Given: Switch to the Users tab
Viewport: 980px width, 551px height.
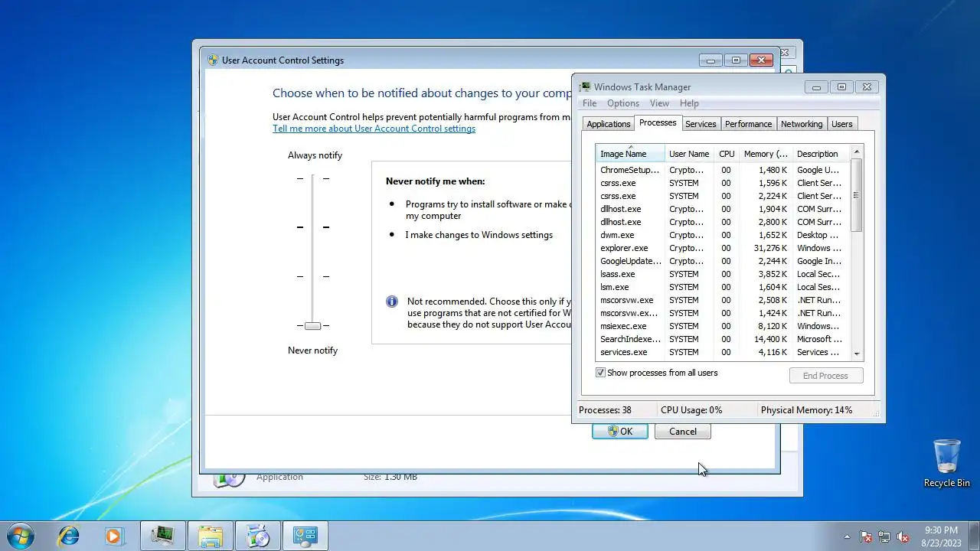Looking at the screenshot, I should point(841,124).
